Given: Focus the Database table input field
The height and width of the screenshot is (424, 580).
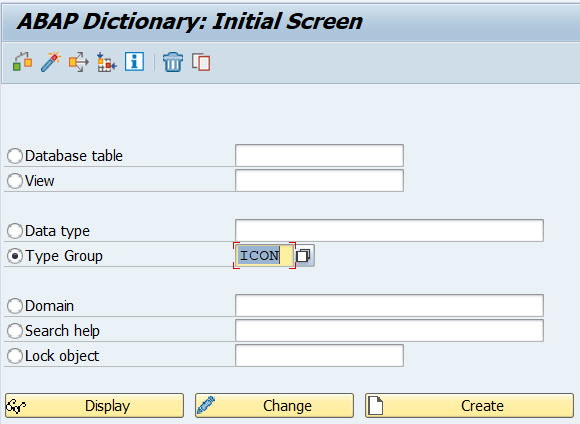Looking at the screenshot, I should (319, 155).
